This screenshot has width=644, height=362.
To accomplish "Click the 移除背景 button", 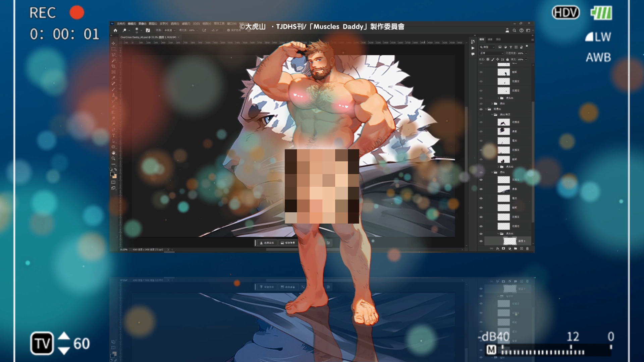I will pyautogui.click(x=288, y=243).
